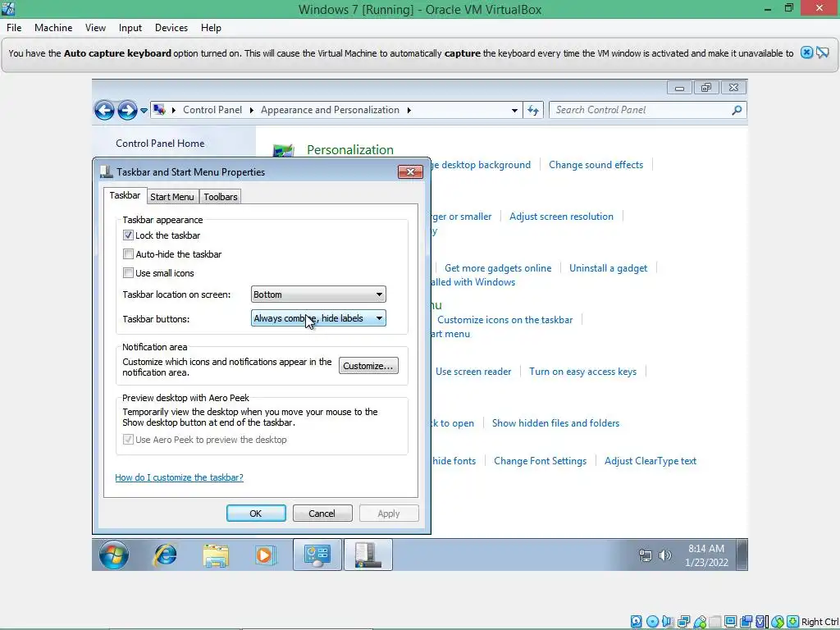Screen dimensions: 840x630
Task: Toggle Use Aero Peek to preview desktop
Action: click(128, 440)
